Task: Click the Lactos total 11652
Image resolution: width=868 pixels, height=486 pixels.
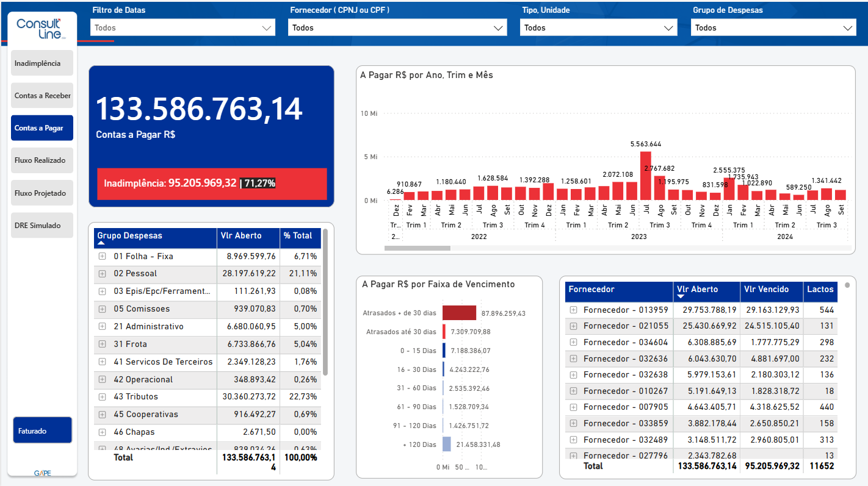Action: click(x=821, y=466)
